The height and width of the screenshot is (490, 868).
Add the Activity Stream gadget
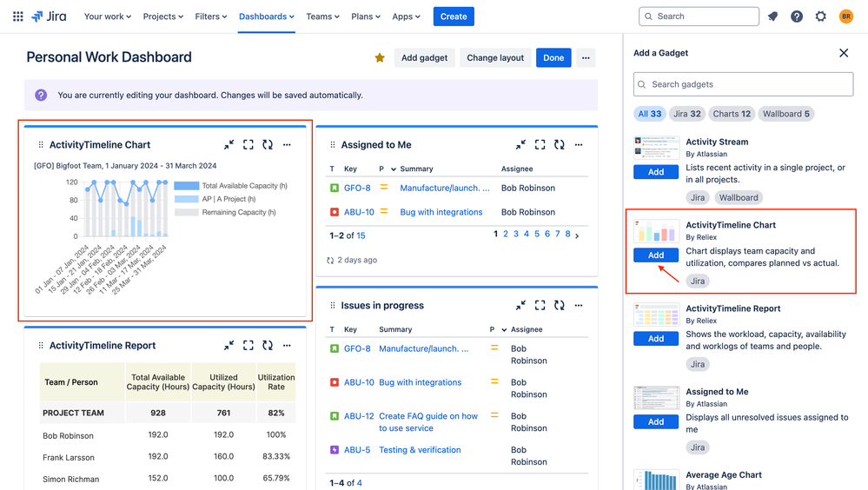click(x=656, y=172)
